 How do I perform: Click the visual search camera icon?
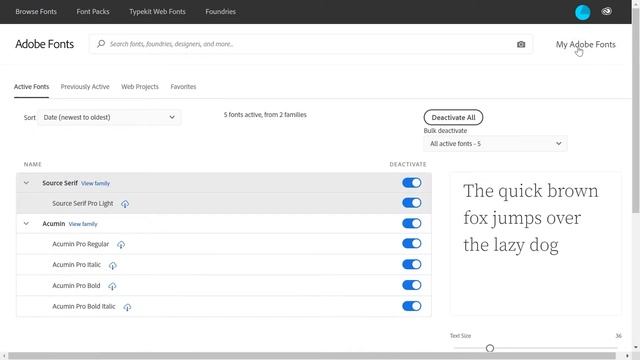521,44
